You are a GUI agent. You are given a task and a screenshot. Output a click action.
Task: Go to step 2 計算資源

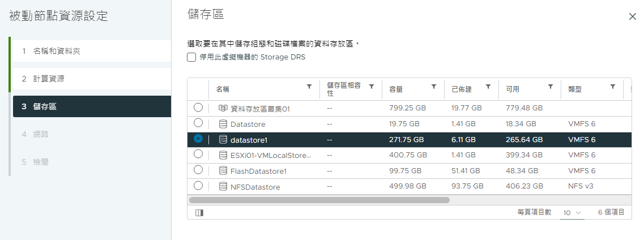(x=92, y=79)
